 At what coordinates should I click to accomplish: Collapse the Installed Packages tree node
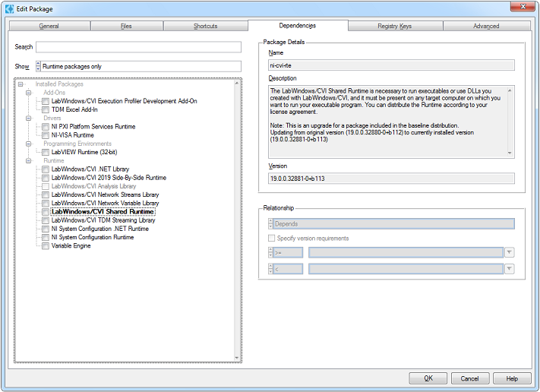(x=21, y=84)
